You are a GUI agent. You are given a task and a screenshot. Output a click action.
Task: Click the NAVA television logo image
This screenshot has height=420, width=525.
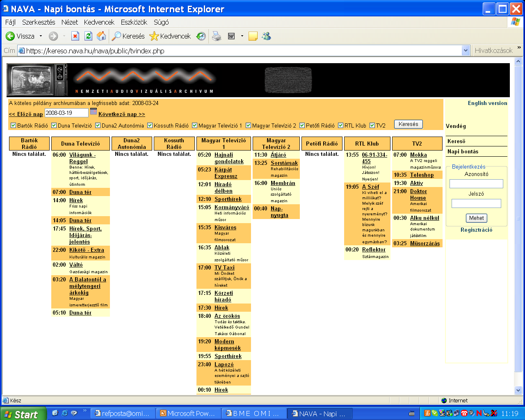pyautogui.click(x=37, y=80)
